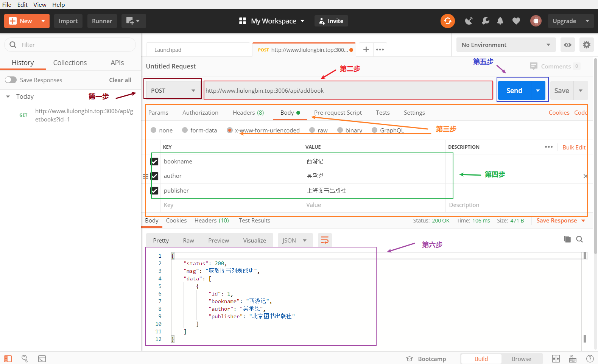The height and width of the screenshot is (364, 598).
Task: Open the POST method dropdown
Action: click(x=173, y=90)
